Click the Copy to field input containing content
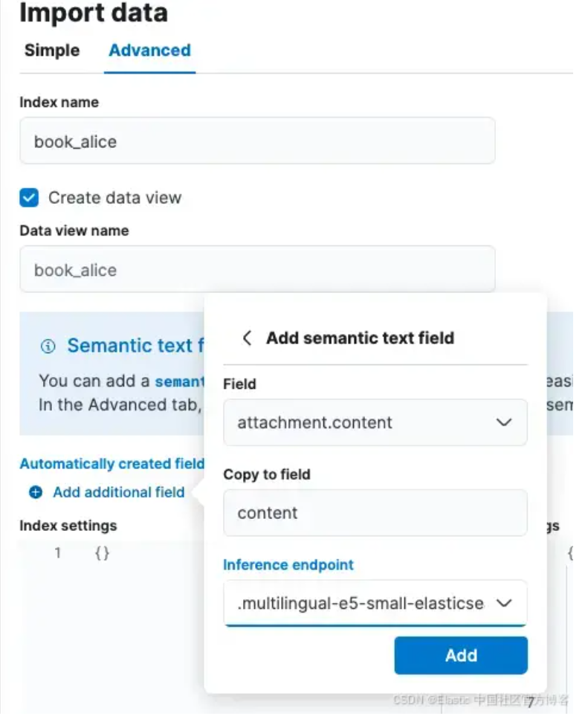 point(375,513)
